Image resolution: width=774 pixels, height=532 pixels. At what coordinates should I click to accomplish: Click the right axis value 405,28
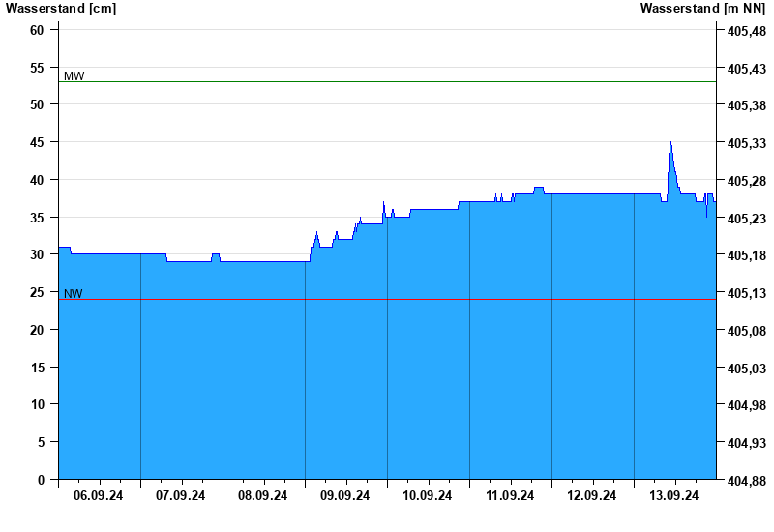pyautogui.click(x=747, y=181)
